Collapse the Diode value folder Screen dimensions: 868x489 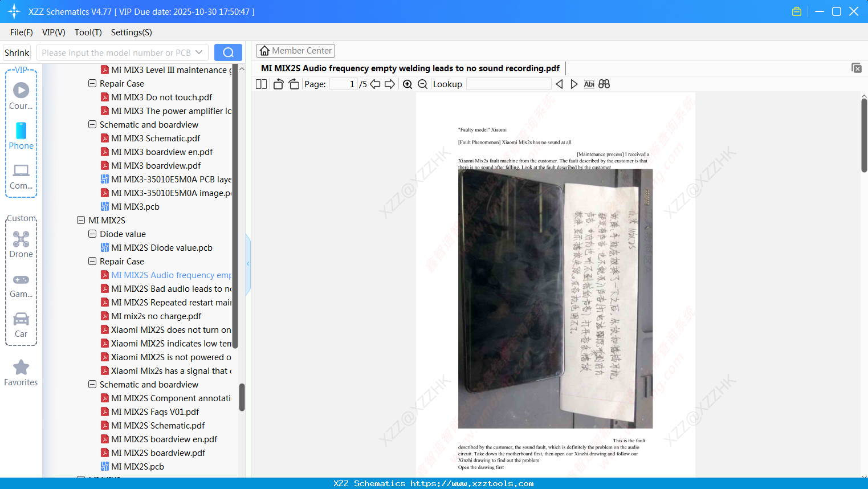click(92, 234)
